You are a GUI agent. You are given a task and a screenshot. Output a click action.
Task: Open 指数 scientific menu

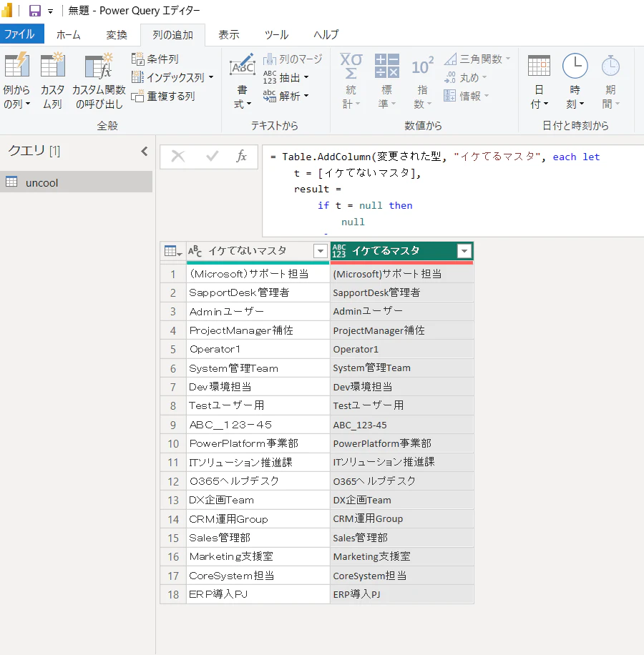click(422, 81)
